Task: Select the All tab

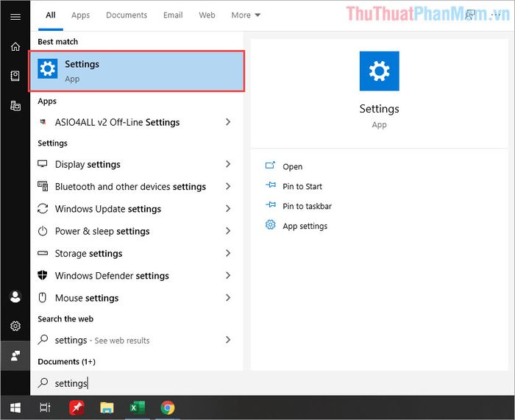Action: [51, 15]
